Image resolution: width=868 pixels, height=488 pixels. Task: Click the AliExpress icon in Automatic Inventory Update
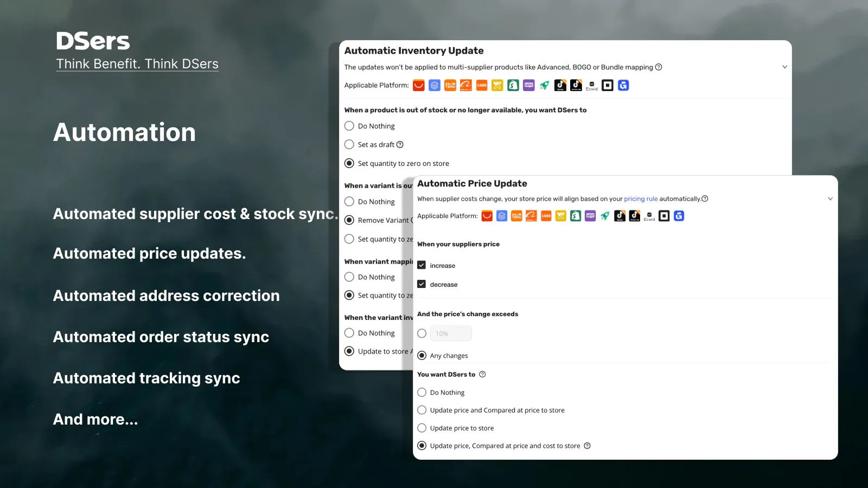419,85
